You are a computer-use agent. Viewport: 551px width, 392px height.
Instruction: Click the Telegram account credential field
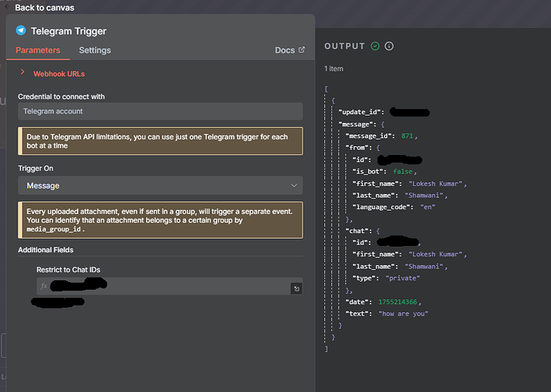161,111
